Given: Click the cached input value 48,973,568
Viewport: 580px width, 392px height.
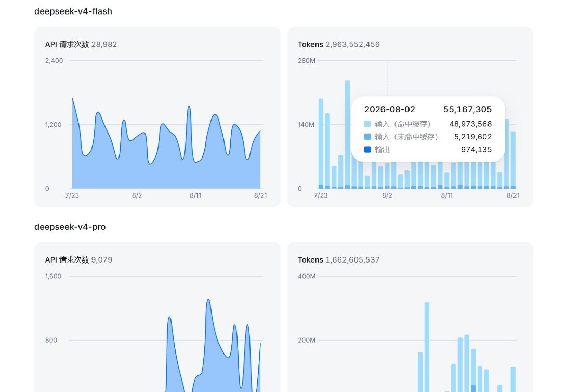Looking at the screenshot, I should click(470, 124).
